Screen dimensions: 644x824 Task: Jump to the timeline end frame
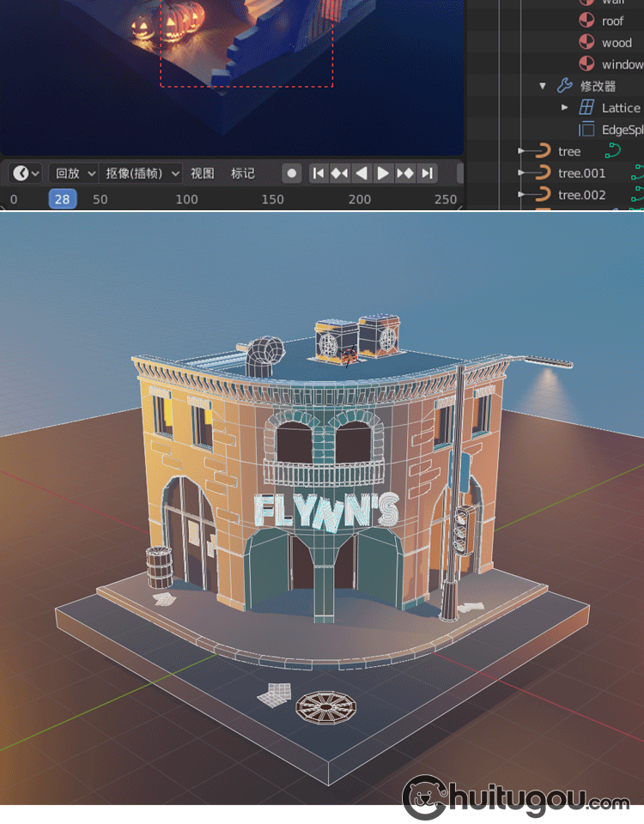427,173
